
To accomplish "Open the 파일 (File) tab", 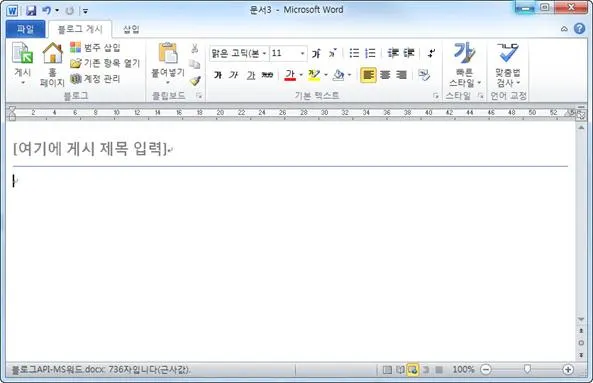I will click(x=25, y=29).
